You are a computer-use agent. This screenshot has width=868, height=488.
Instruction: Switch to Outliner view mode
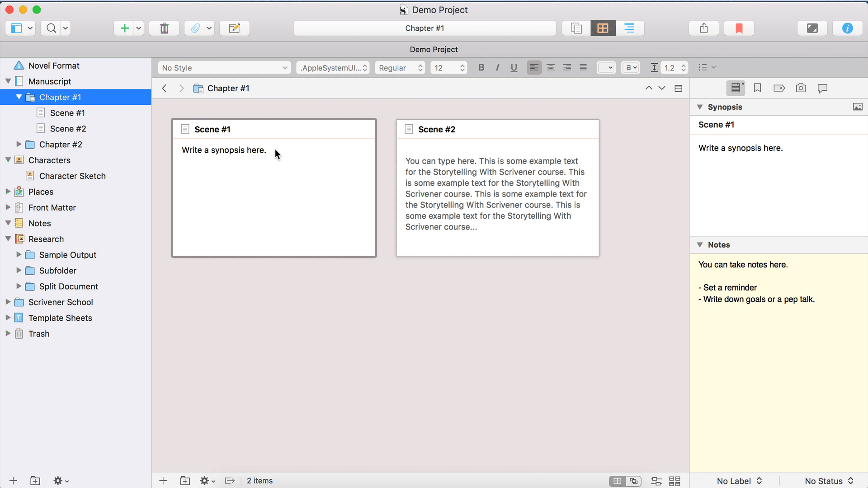click(x=629, y=28)
